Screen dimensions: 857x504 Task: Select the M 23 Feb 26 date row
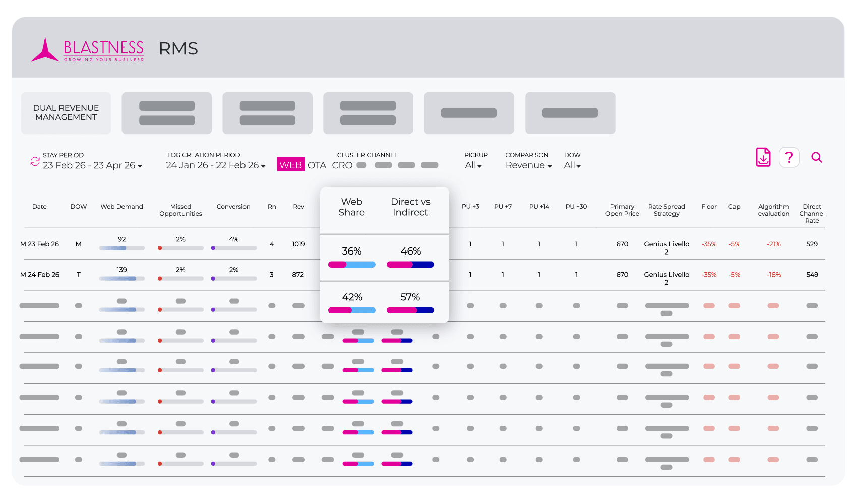click(39, 244)
